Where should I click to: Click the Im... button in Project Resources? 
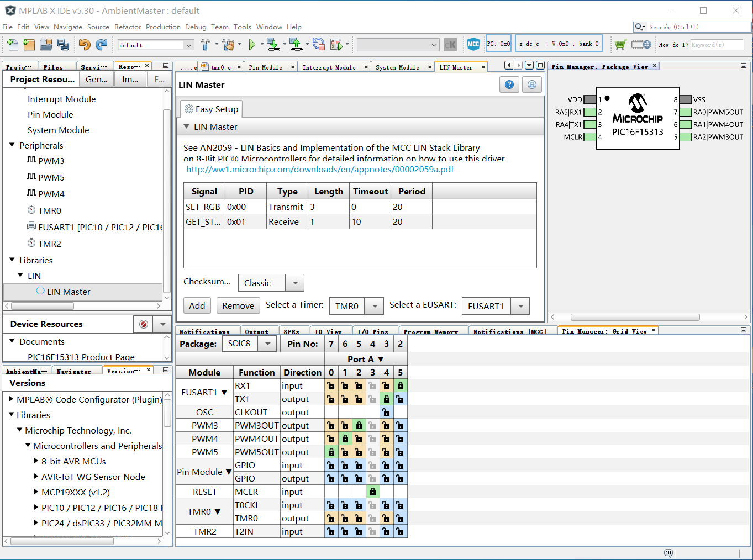pyautogui.click(x=130, y=80)
